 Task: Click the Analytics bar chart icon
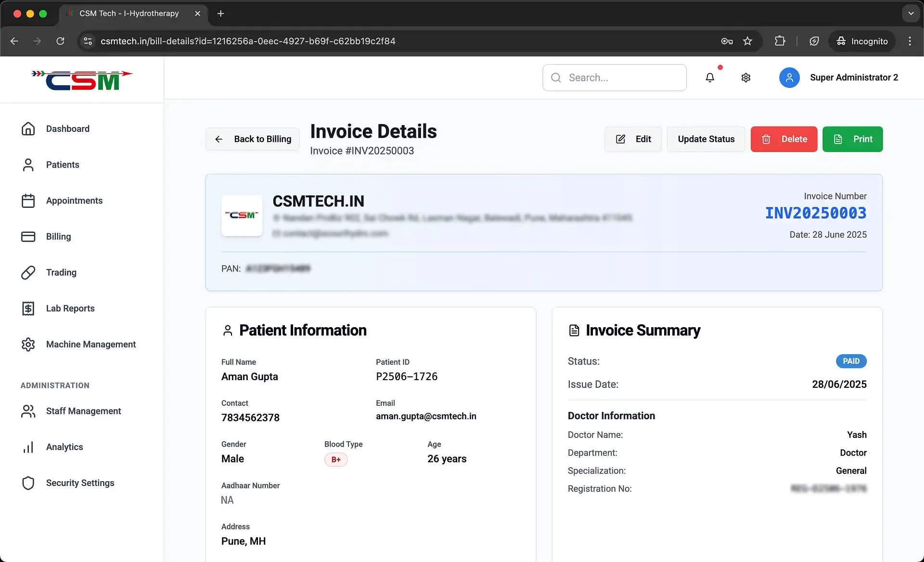28,447
